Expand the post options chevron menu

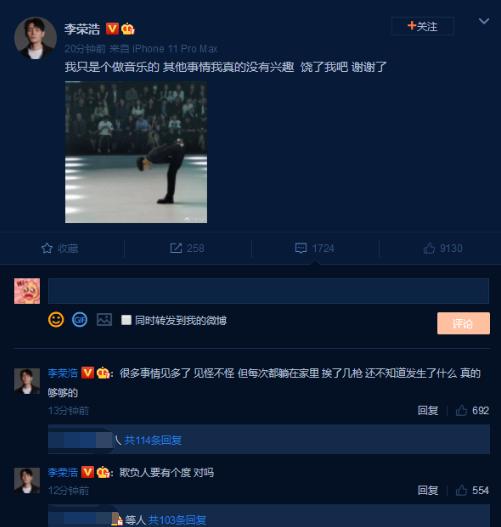pos(484,21)
